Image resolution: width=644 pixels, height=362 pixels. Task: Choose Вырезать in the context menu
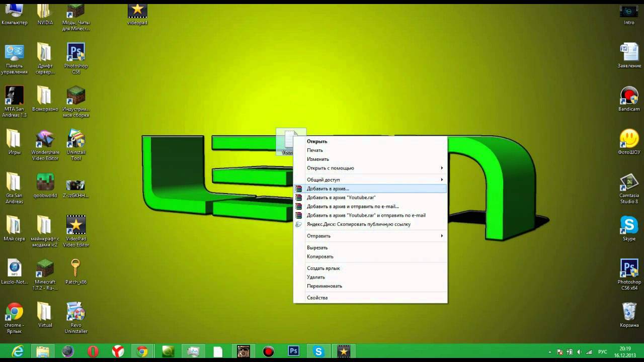pos(370,247)
